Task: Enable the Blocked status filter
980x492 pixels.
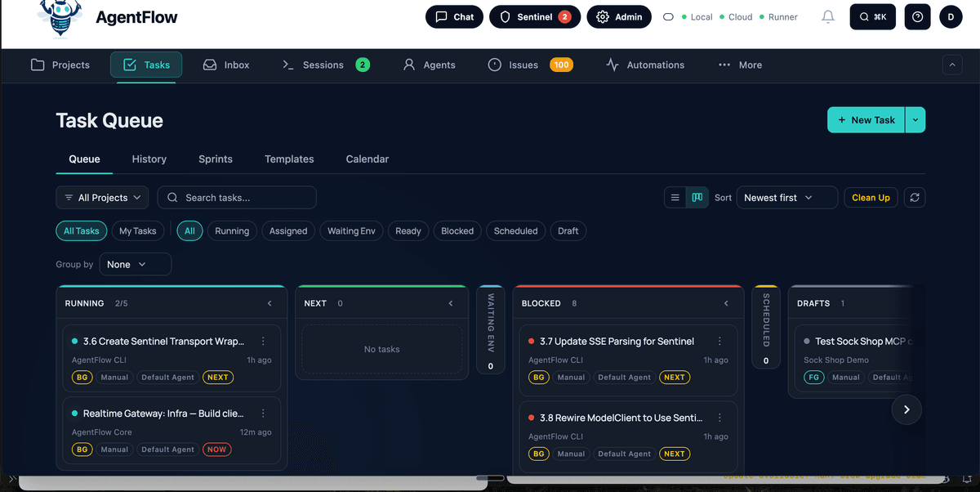Action: click(x=457, y=230)
